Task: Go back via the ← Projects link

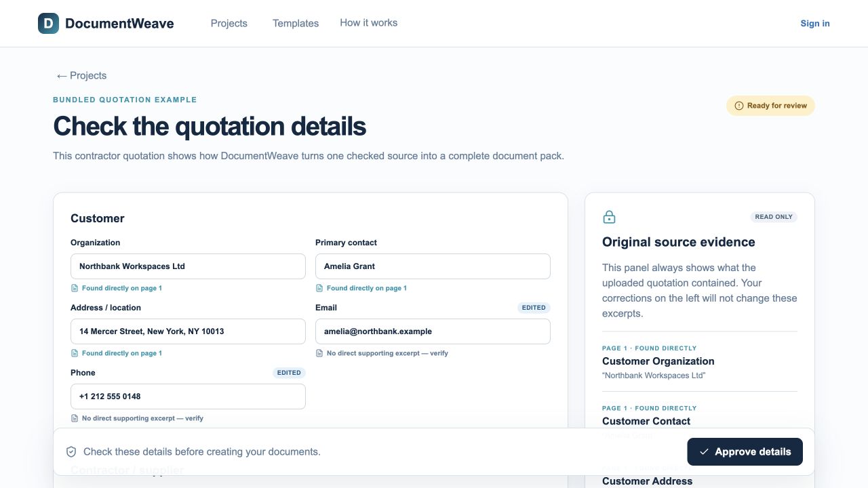Action: click(81, 75)
